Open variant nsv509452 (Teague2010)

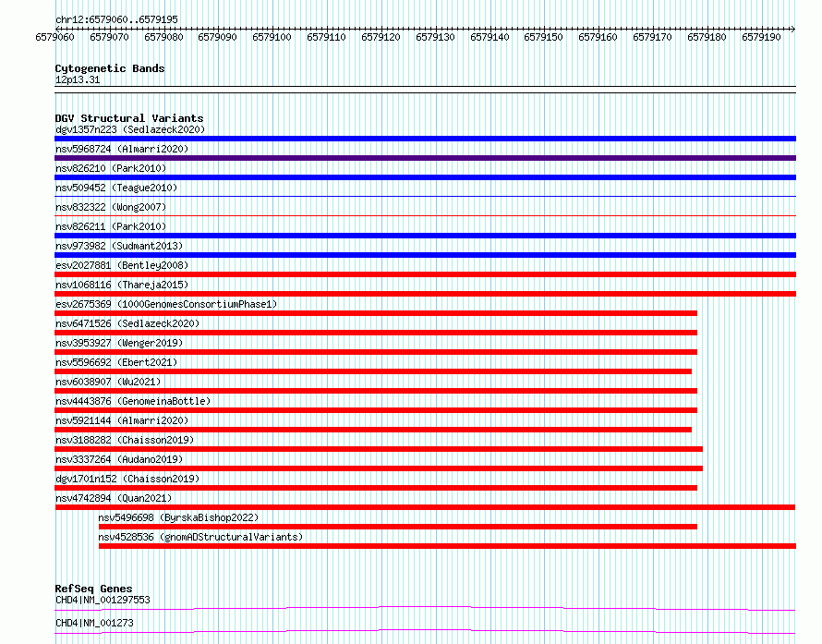pyautogui.click(x=116, y=188)
